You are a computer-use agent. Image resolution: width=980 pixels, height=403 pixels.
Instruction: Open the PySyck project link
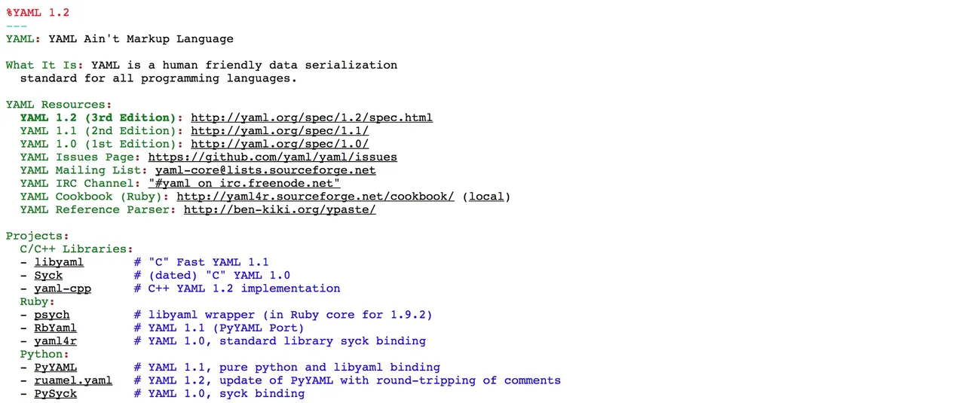click(x=55, y=394)
